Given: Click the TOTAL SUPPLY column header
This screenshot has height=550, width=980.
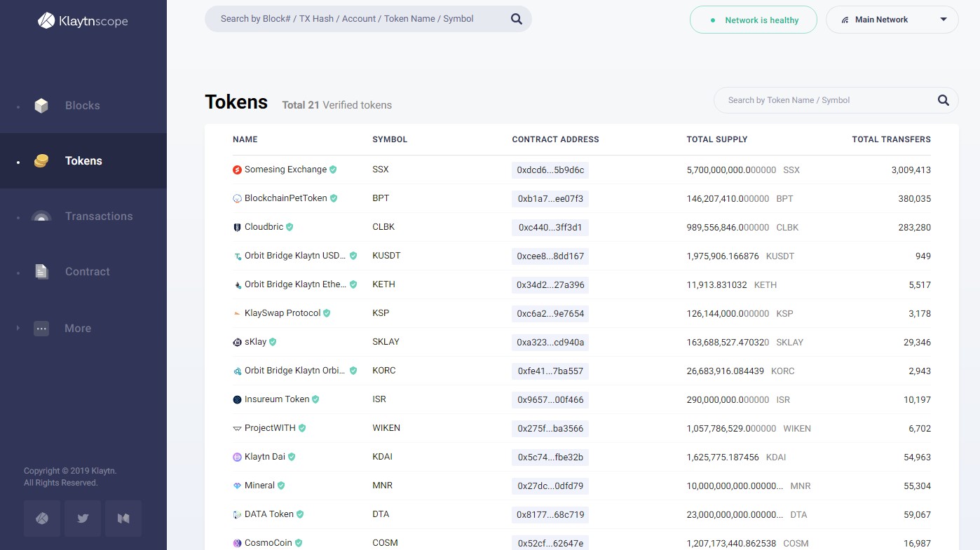Looking at the screenshot, I should pos(717,139).
